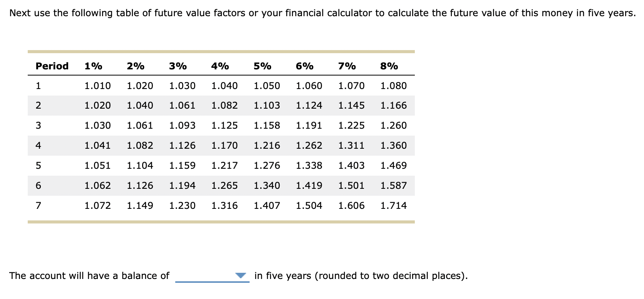Select the factor 1.276 for period 5
Image resolution: width=644 pixels, height=299 pixels.
267,165
